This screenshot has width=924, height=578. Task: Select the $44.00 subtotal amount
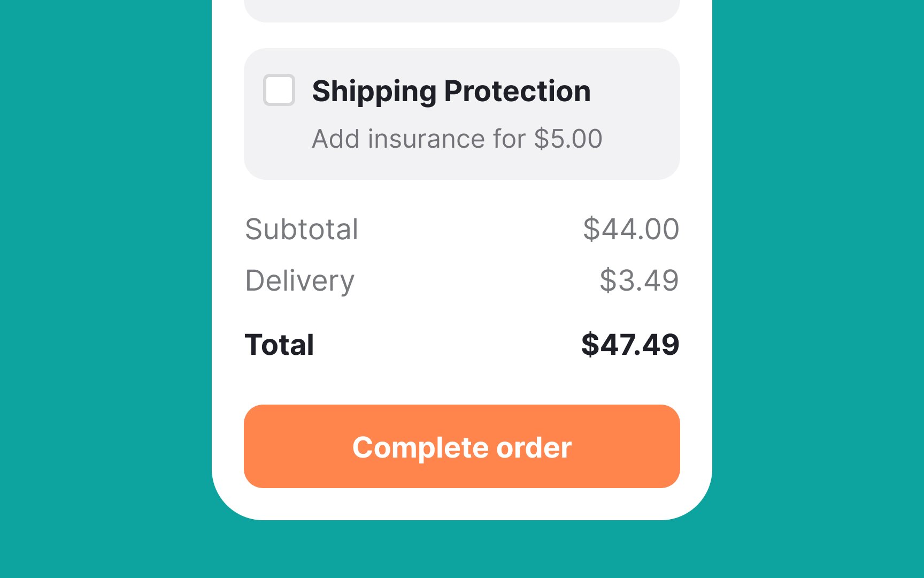(631, 229)
